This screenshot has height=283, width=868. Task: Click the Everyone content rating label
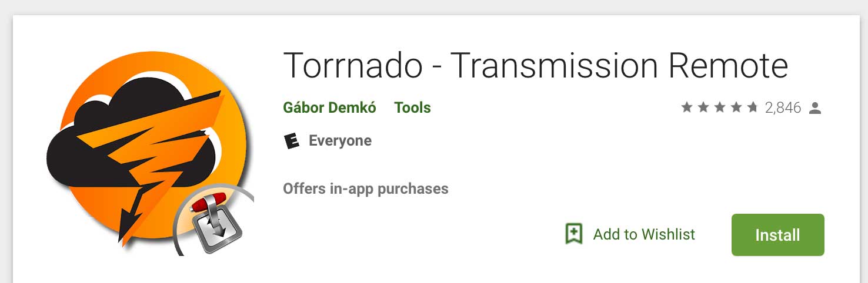click(340, 141)
